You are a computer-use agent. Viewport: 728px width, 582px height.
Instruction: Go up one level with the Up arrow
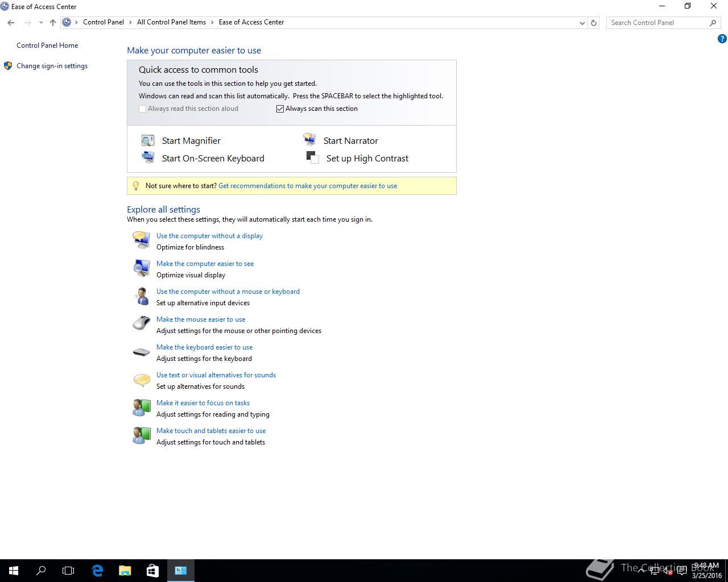pos(53,23)
